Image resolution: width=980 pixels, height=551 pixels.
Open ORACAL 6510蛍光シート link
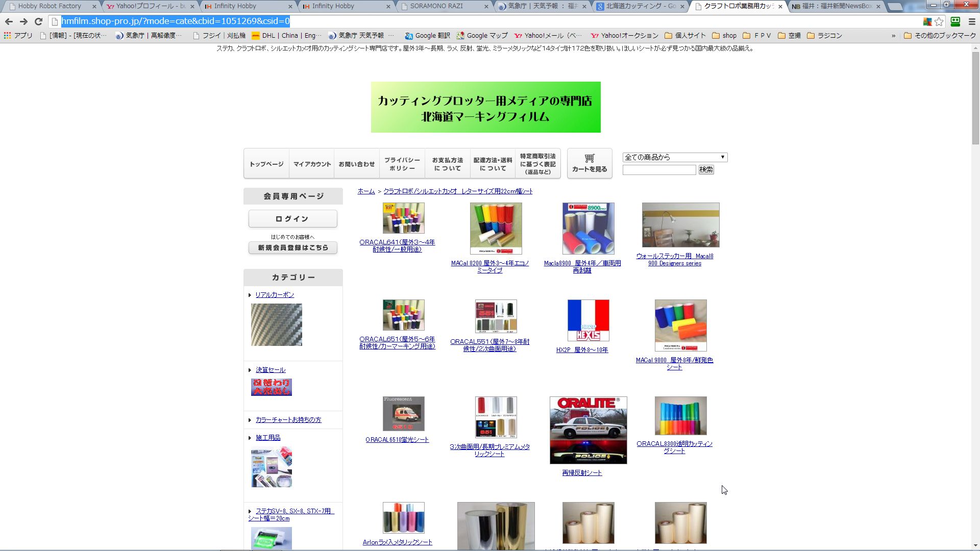(x=397, y=440)
